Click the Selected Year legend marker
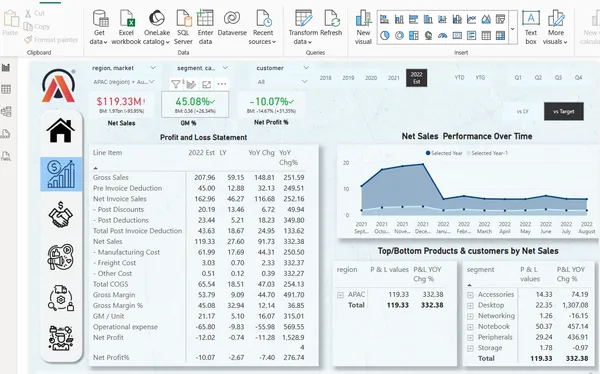600x374 pixels. click(x=428, y=153)
